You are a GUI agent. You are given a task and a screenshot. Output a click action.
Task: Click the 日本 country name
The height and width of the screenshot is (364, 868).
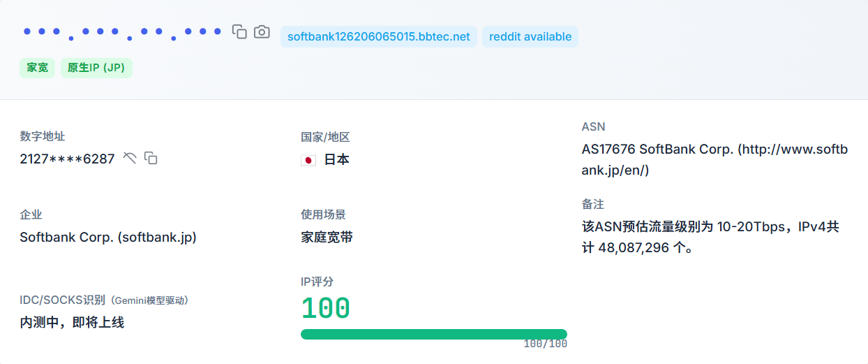pos(336,159)
